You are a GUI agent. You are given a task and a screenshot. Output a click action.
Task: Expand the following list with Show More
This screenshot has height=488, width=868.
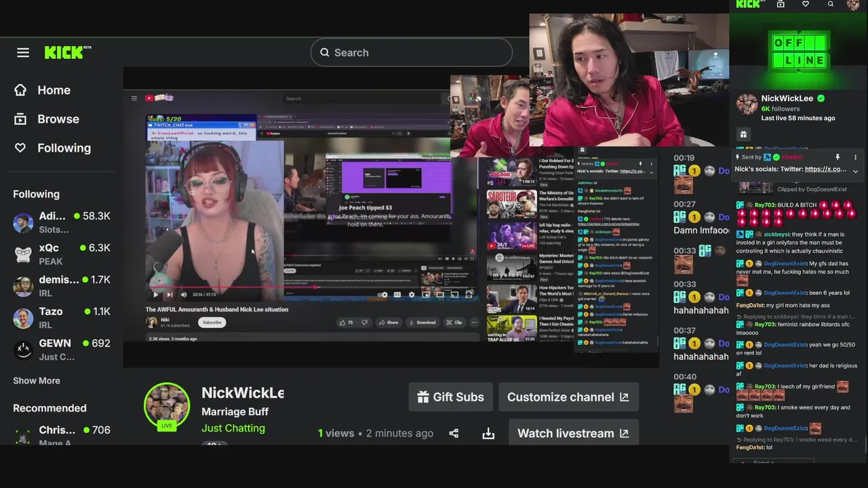(x=37, y=380)
